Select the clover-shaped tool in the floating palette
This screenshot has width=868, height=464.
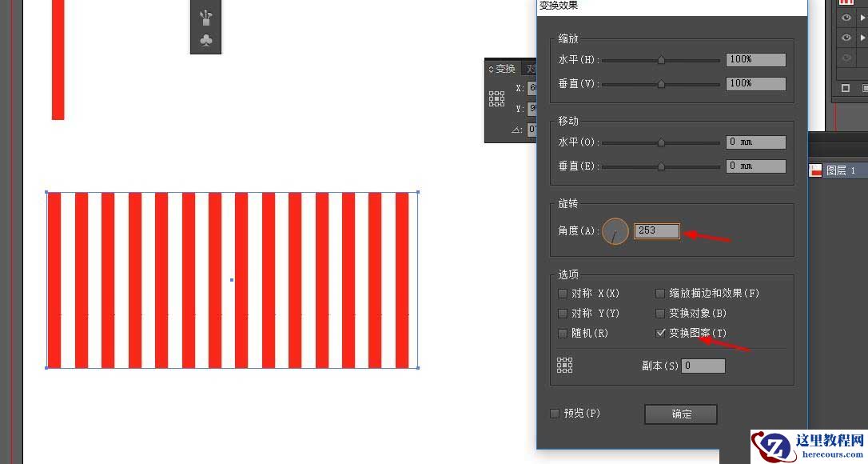click(205, 38)
